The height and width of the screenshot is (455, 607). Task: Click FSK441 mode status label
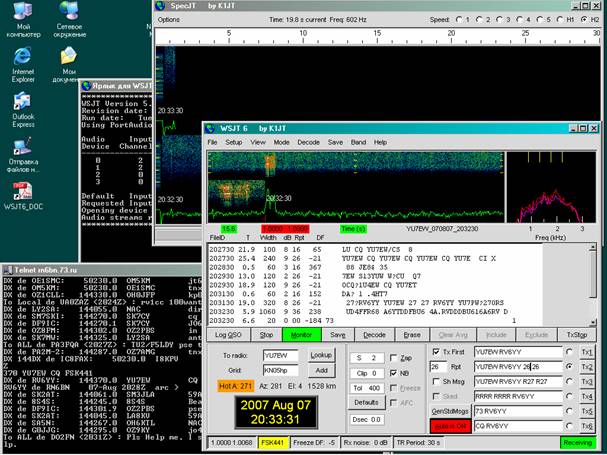(273, 442)
